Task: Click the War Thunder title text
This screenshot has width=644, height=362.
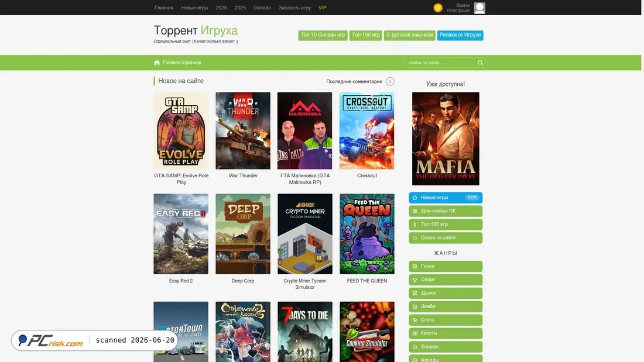Action: 243,175
